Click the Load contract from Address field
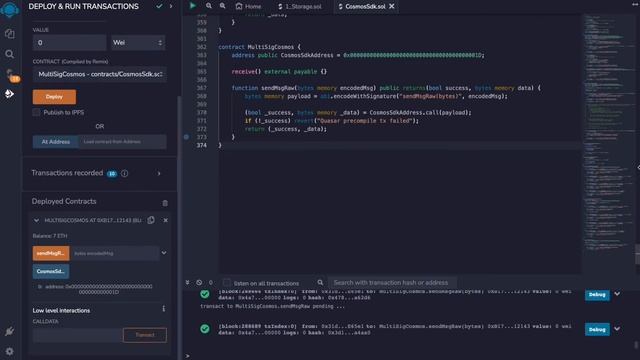Viewport: 640px width, 360px height. (122, 142)
